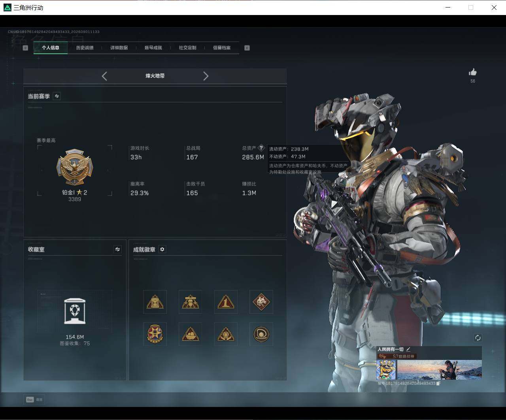Select the trophy triangle achievement badge

pyautogui.click(x=190, y=302)
